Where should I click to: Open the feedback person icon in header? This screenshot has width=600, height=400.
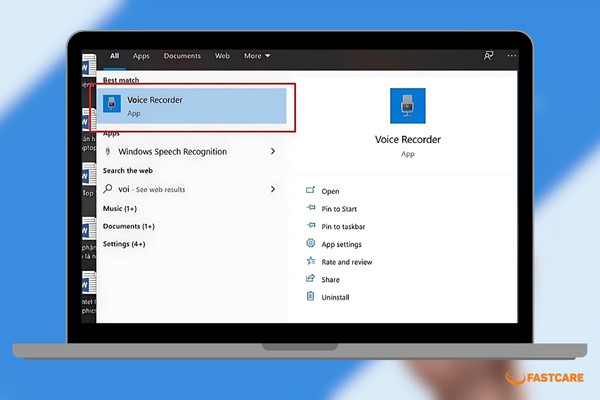[x=488, y=56]
